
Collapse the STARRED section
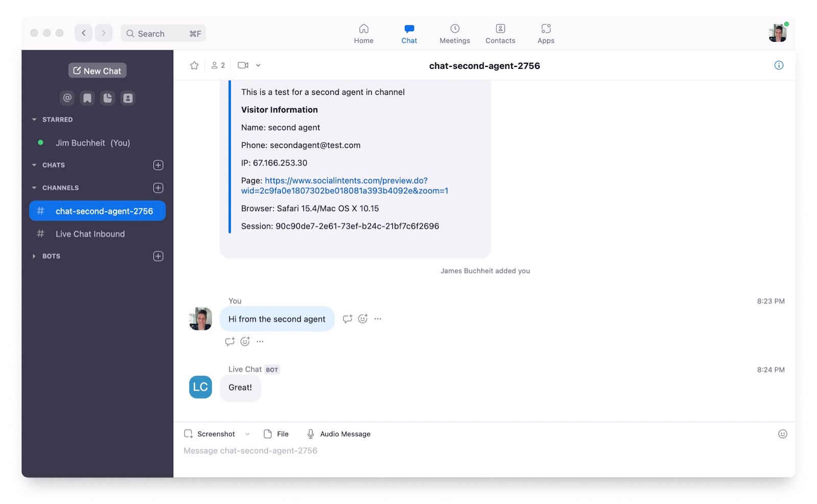click(34, 119)
